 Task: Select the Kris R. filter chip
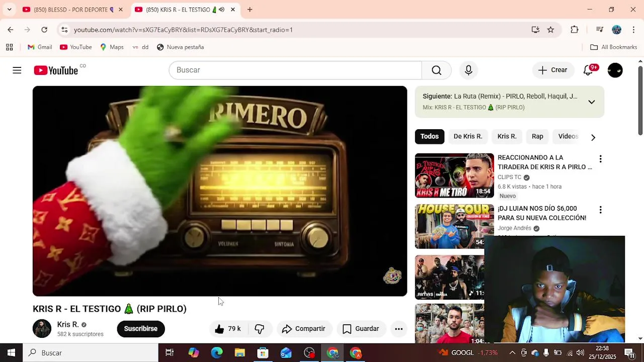click(x=507, y=136)
